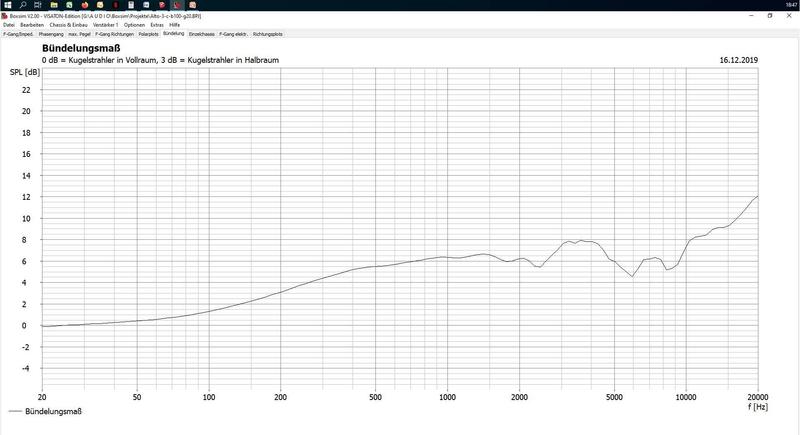Image resolution: width=800 pixels, height=435 pixels.
Task: Switch to the Phasengang tab
Action: [51, 34]
